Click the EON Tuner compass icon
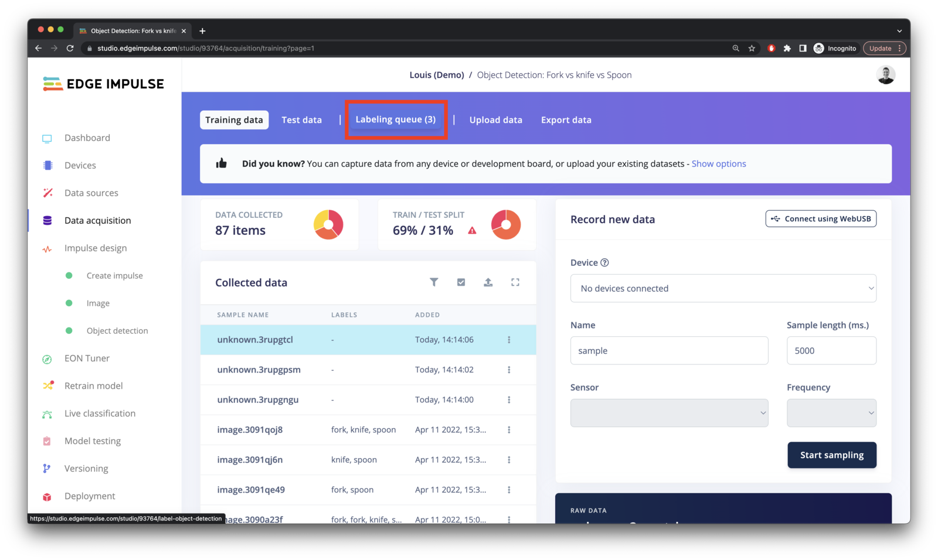938x560 pixels. click(x=47, y=358)
